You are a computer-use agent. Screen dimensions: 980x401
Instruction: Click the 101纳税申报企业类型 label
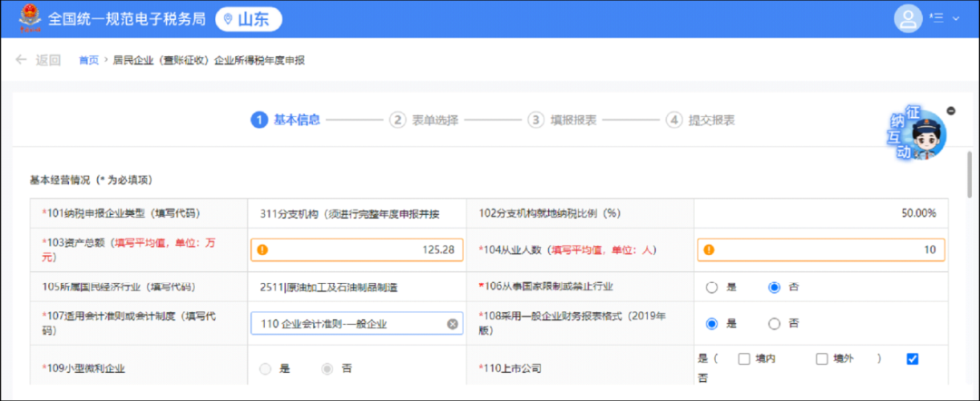point(120,213)
